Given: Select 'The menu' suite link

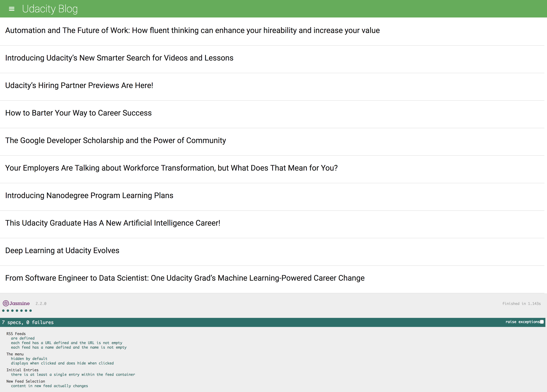Looking at the screenshot, I should click(x=15, y=354).
